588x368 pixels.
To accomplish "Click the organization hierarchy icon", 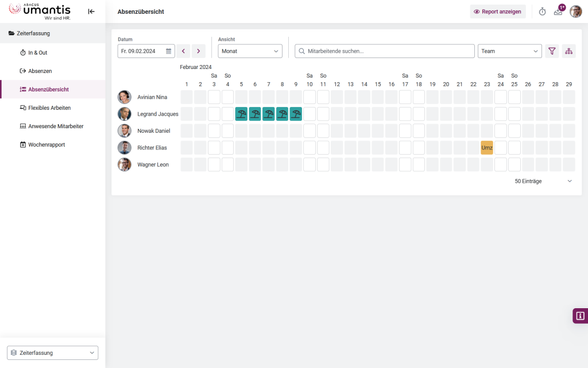I will click(569, 51).
